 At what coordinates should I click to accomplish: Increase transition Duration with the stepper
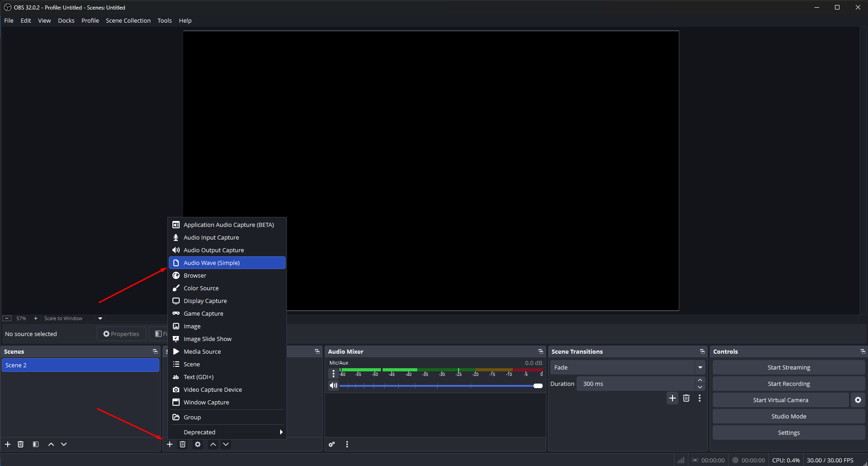(699, 380)
